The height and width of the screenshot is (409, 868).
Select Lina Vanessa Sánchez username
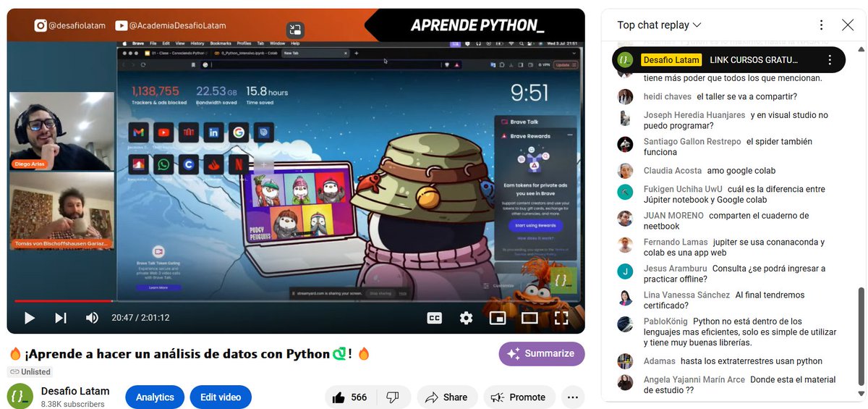(686, 295)
